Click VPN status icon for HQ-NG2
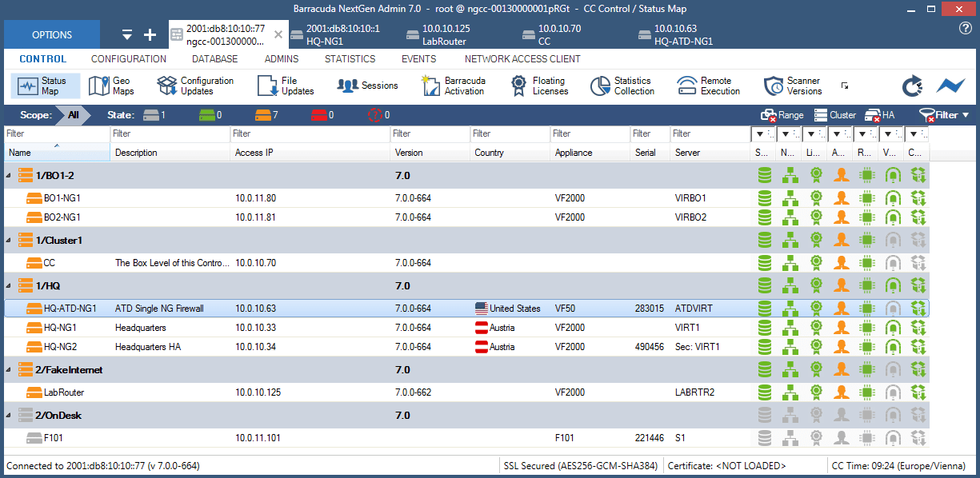This screenshot has height=478, width=980. (892, 347)
